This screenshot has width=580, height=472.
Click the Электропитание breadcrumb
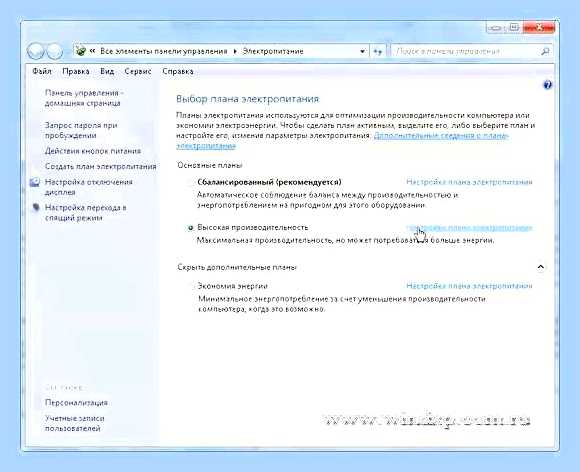click(273, 51)
